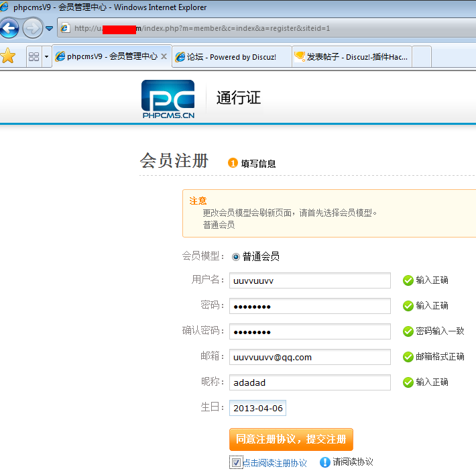
Task: Click 普通会员 text in notice box
Action: click(x=219, y=225)
